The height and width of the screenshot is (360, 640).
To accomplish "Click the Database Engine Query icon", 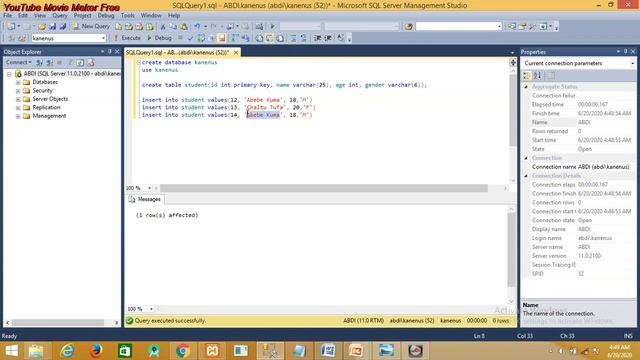I will [118, 26].
